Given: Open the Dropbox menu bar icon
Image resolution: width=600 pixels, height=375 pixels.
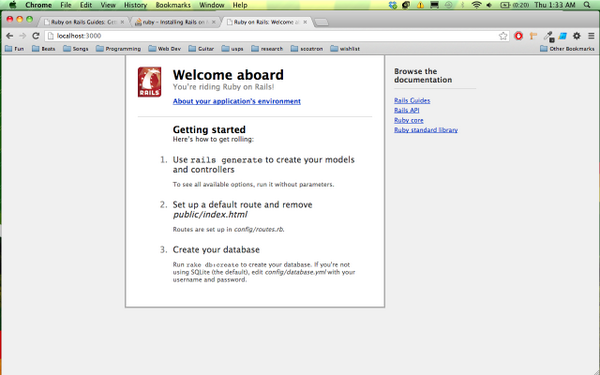Looking at the screenshot, I should pyautogui.click(x=393, y=5).
